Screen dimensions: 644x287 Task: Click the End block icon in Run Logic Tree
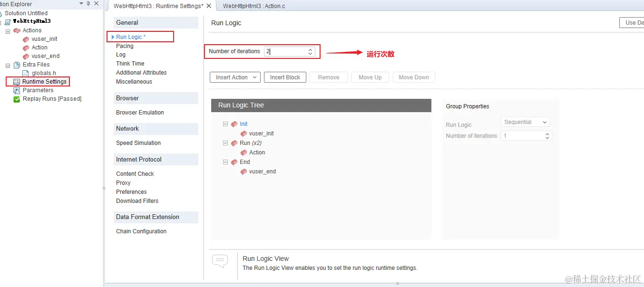pyautogui.click(x=234, y=162)
